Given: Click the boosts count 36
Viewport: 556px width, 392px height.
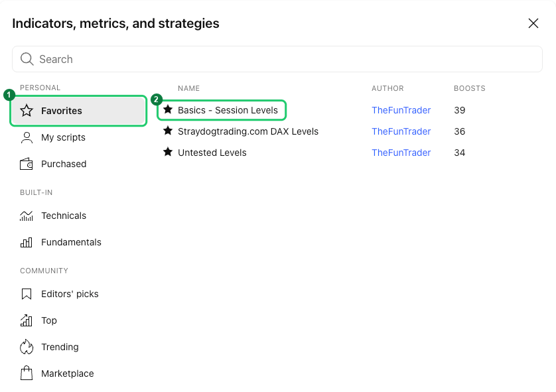Looking at the screenshot, I should point(460,131).
